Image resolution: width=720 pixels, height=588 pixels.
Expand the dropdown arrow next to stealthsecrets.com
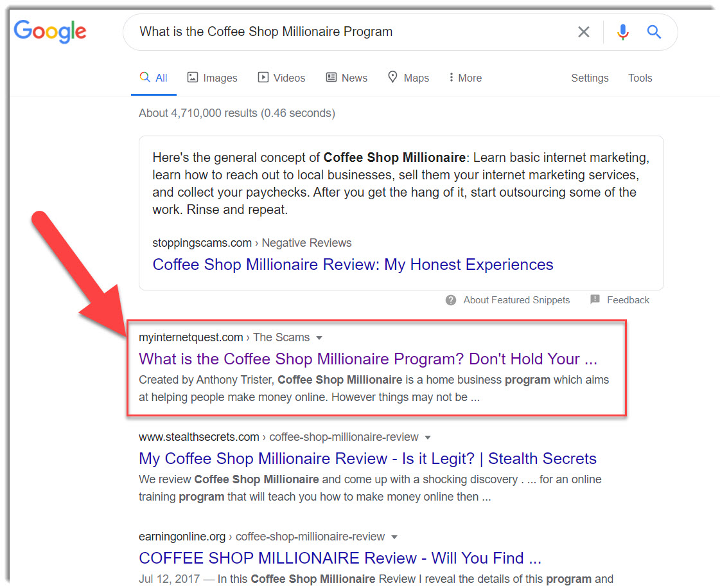point(428,438)
